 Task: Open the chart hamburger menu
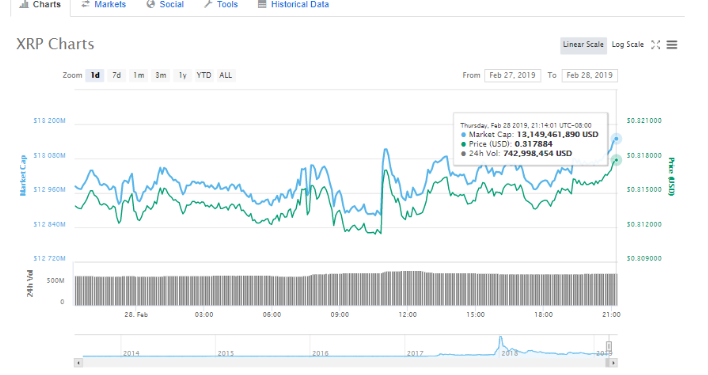pos(672,45)
